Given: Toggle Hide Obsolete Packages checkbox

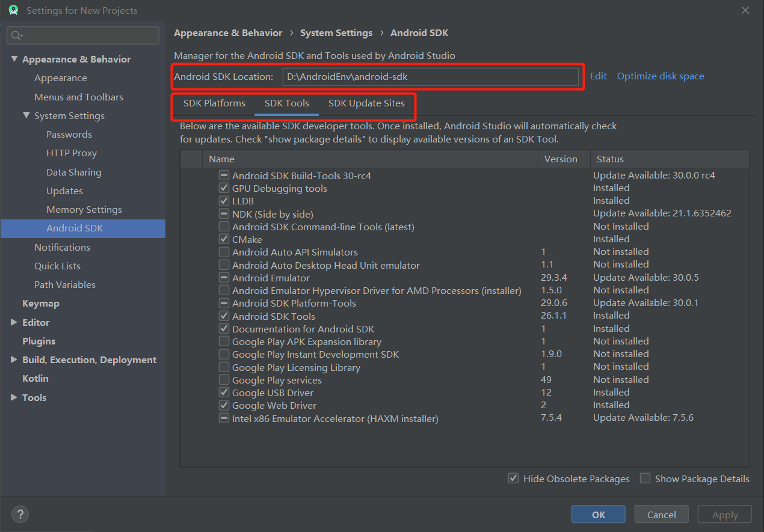Looking at the screenshot, I should click(513, 478).
